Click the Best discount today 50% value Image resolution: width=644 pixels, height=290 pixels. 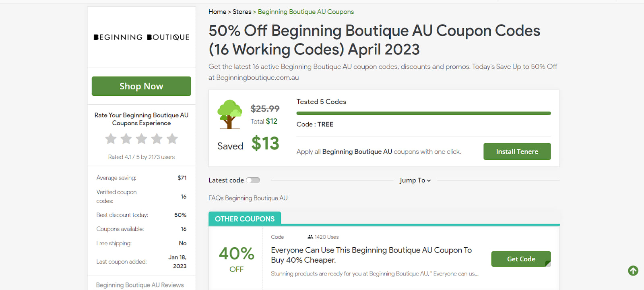[180, 215]
